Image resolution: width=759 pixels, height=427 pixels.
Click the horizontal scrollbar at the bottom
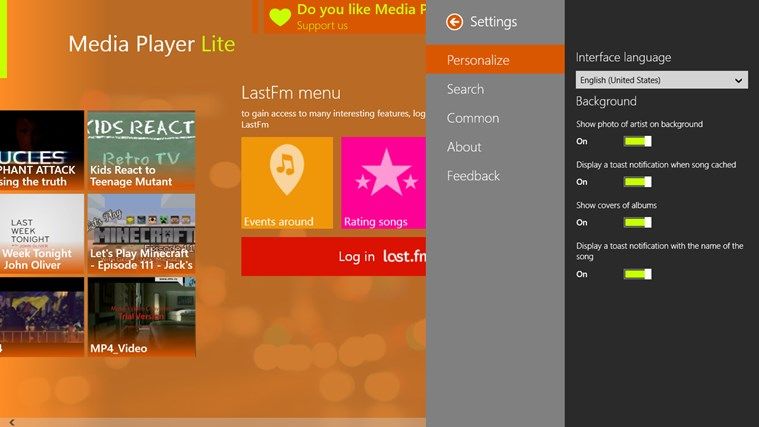[x=213, y=423]
